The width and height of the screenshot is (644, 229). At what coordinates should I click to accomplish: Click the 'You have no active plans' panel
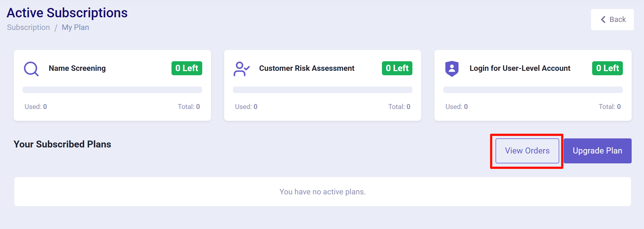(x=322, y=192)
